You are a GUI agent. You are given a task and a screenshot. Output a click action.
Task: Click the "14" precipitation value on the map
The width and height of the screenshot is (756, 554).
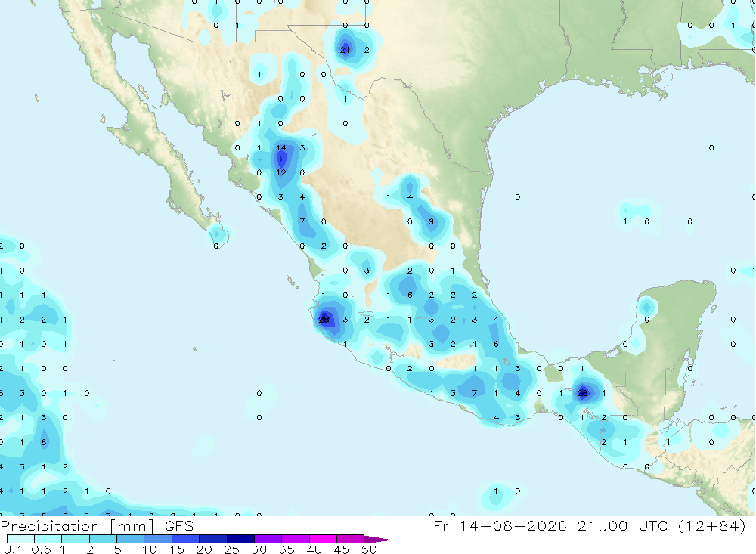281,147
